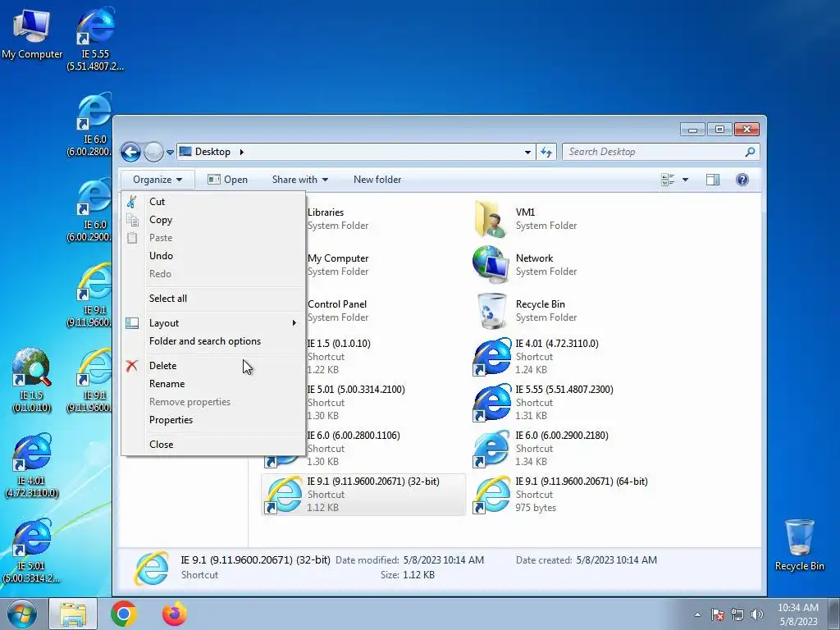Click IE 5.55 desktop shortcut
This screenshot has height=630, width=840.
(x=95, y=39)
